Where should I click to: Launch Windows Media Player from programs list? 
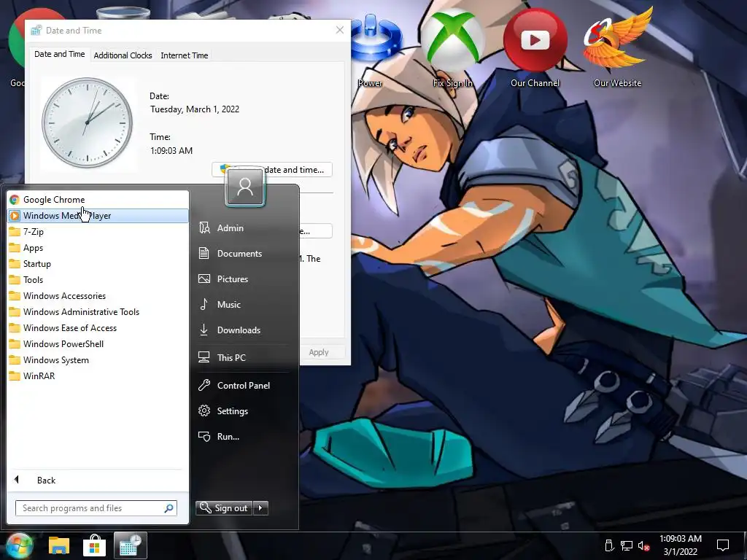[x=98, y=216]
